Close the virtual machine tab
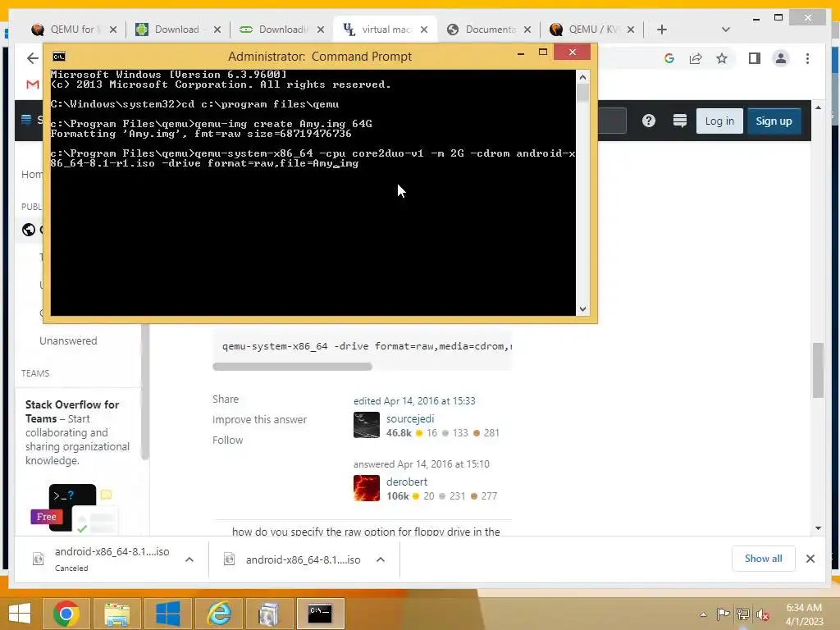Screen dimensions: 840x630 424,30
